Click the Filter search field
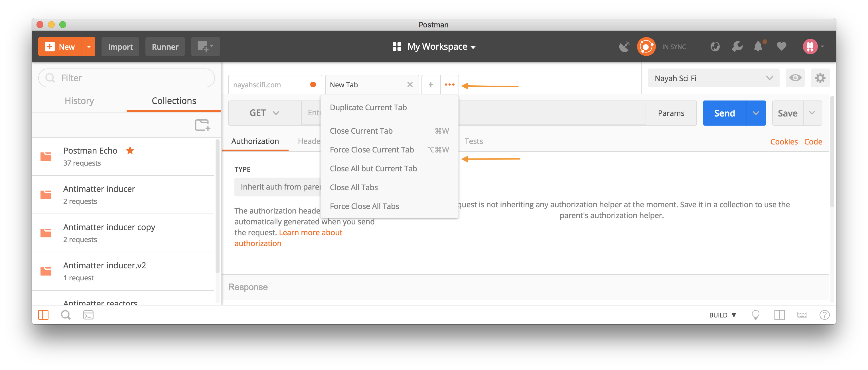868x370 pixels. pos(127,78)
